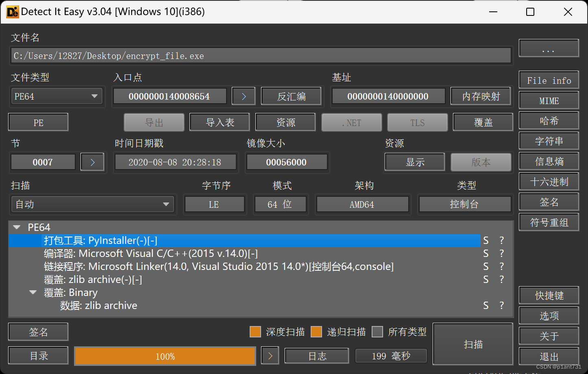Click the S button on 覆盖: zlib archive(-)[-] row
The height and width of the screenshot is (374, 588).
tap(486, 280)
